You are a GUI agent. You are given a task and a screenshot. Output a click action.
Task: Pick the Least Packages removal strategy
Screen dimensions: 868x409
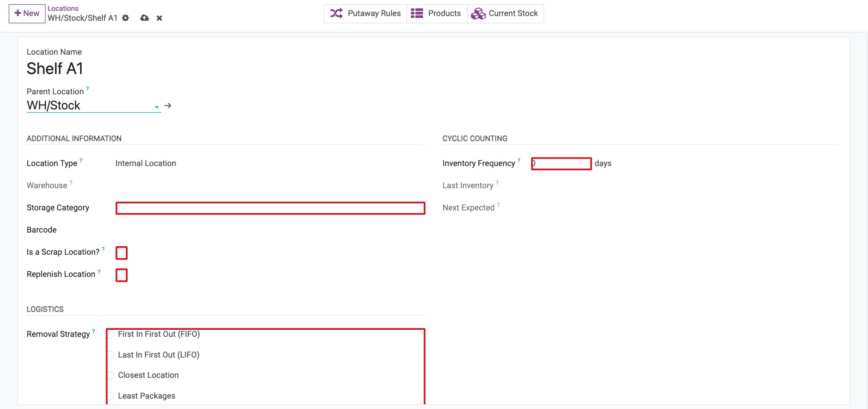pos(111,396)
